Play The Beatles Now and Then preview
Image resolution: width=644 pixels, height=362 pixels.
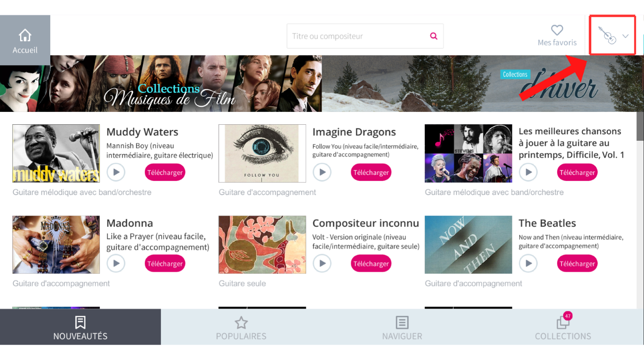click(528, 263)
